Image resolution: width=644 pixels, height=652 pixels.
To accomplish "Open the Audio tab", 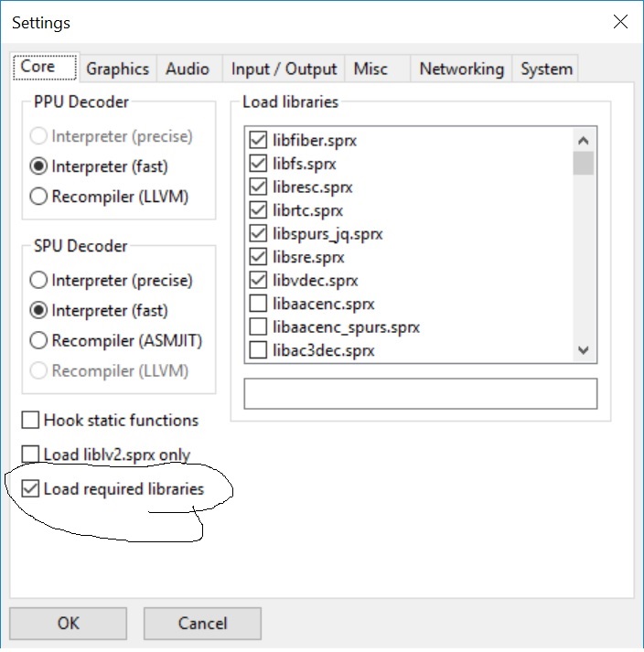I will click(x=188, y=69).
